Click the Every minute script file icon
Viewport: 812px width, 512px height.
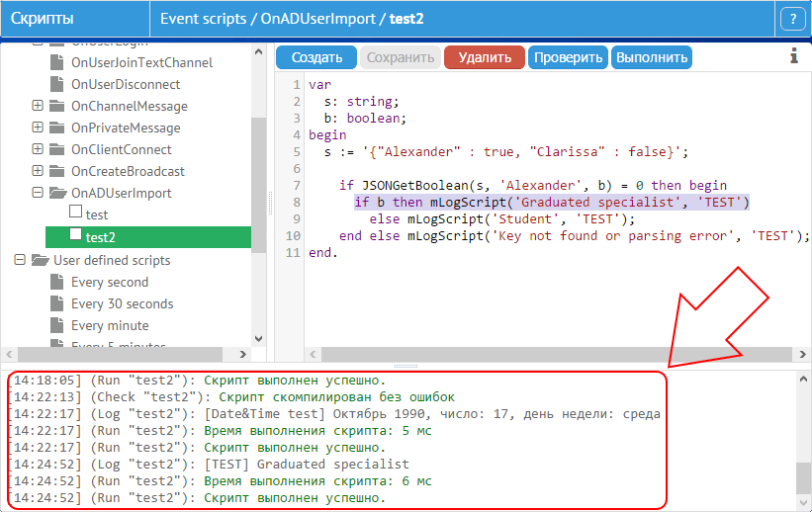tap(57, 325)
